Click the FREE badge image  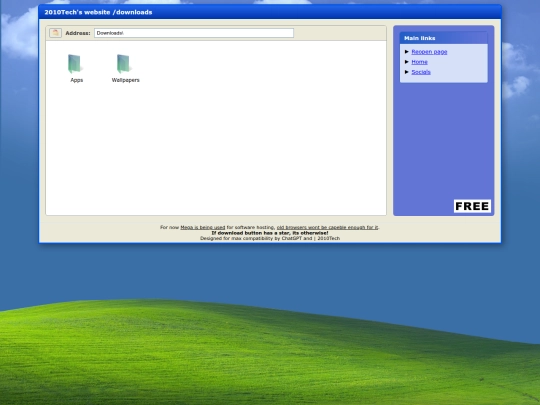coord(472,206)
